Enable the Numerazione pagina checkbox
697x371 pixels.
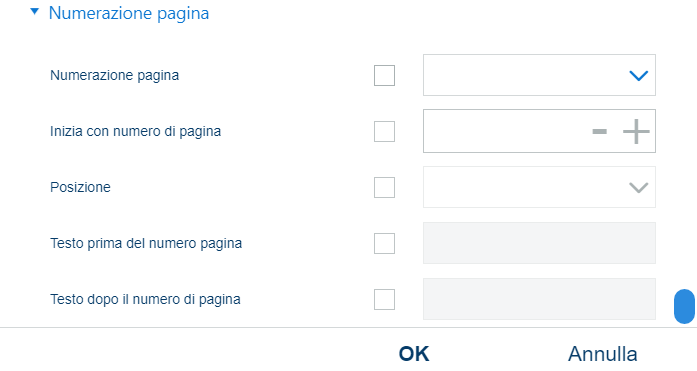tap(385, 76)
